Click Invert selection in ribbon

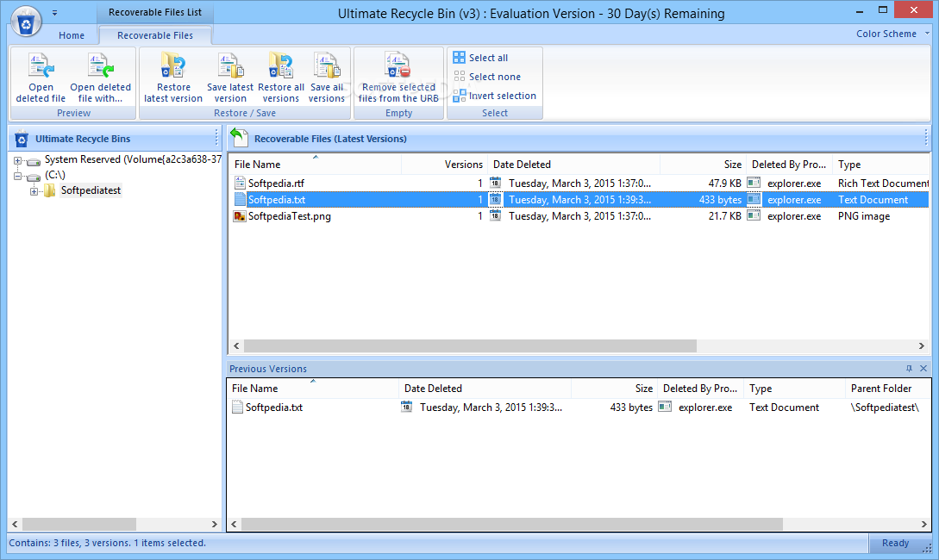pyautogui.click(x=495, y=96)
